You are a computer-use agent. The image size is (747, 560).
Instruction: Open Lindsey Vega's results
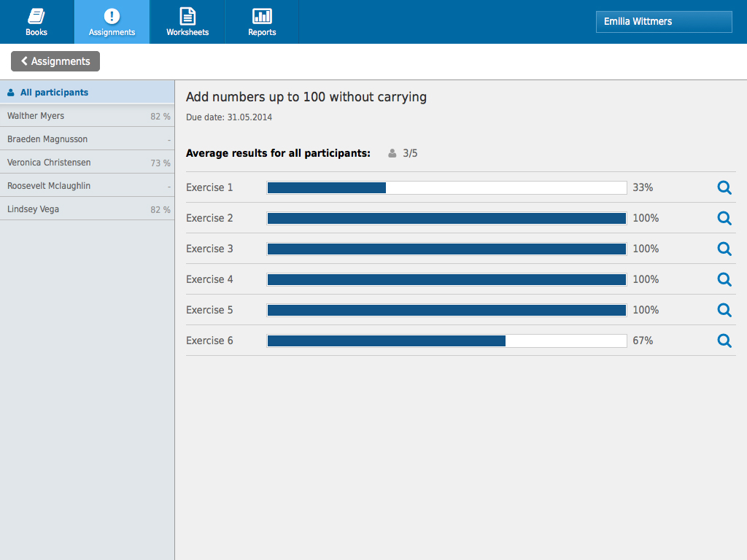tap(87, 209)
